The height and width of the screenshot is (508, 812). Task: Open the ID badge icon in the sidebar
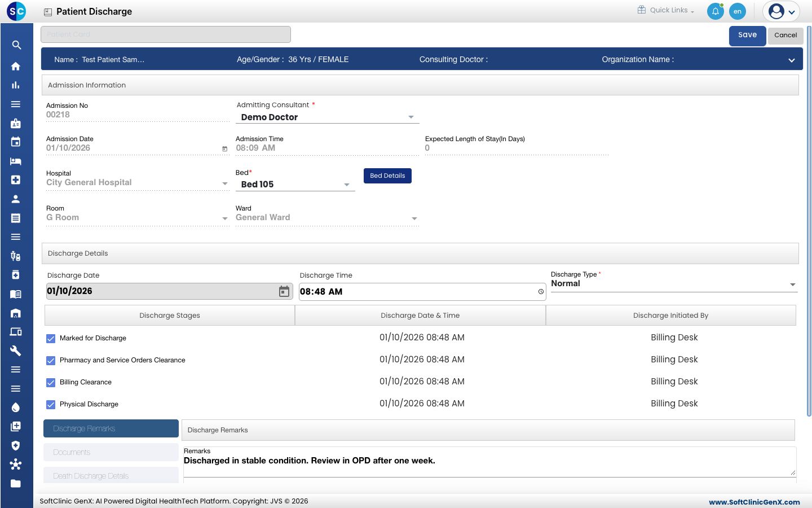pos(16,123)
